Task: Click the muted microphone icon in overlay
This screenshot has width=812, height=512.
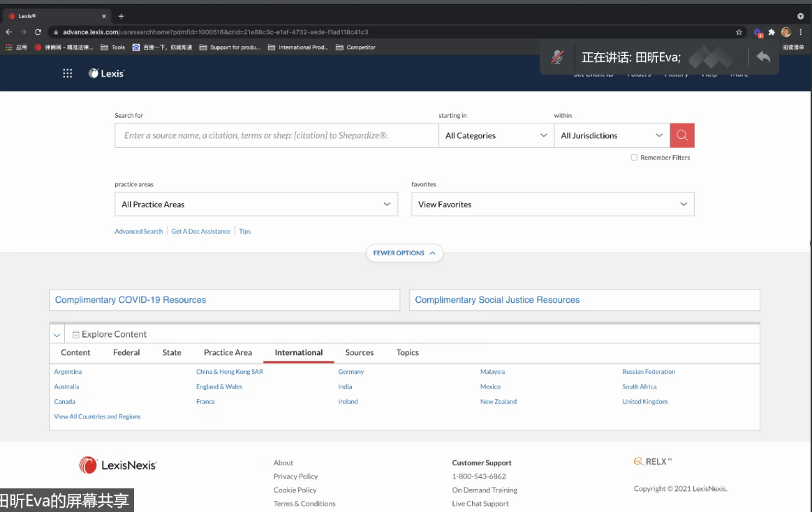Action: [x=557, y=57]
